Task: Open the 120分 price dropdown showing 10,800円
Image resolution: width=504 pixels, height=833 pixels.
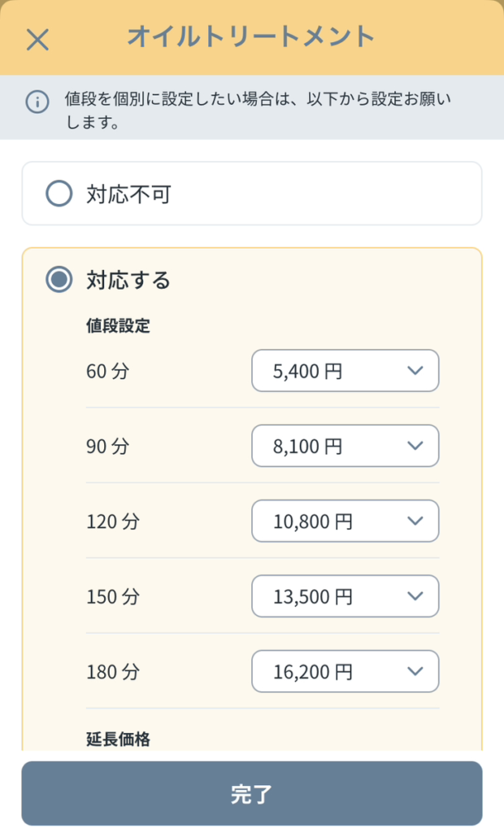Action: pyautogui.click(x=345, y=521)
